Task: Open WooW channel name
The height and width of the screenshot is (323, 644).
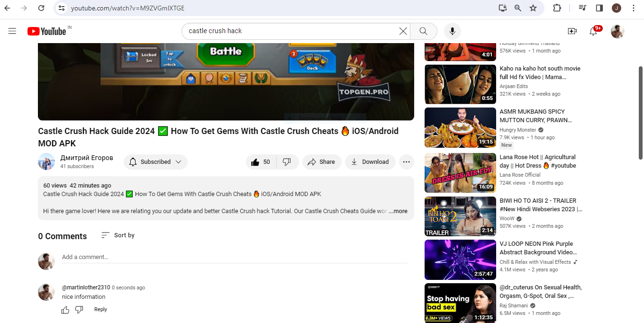Action: (x=507, y=218)
